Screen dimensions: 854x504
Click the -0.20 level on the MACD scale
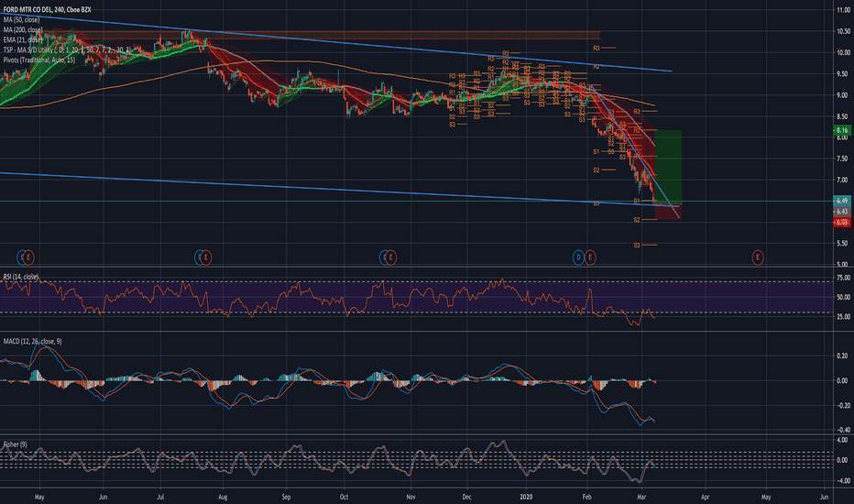(x=842, y=405)
